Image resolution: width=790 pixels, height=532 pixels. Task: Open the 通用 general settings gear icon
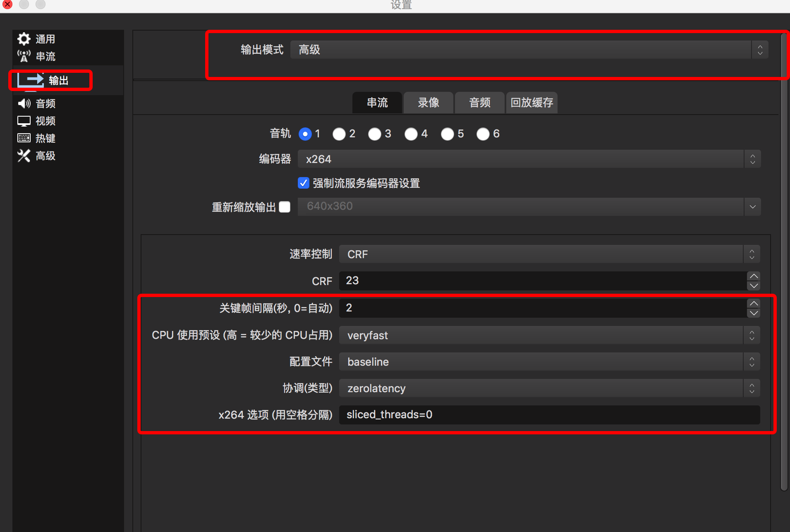24,39
